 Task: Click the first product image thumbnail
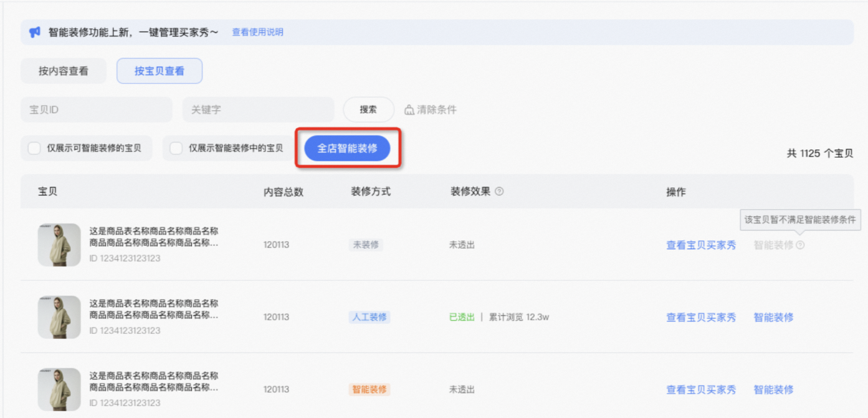pyautogui.click(x=59, y=244)
